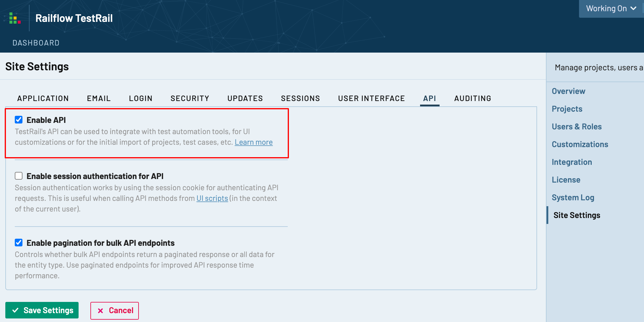Click the checkmark icon on Save Settings
This screenshot has height=322, width=644.
pyautogui.click(x=15, y=310)
